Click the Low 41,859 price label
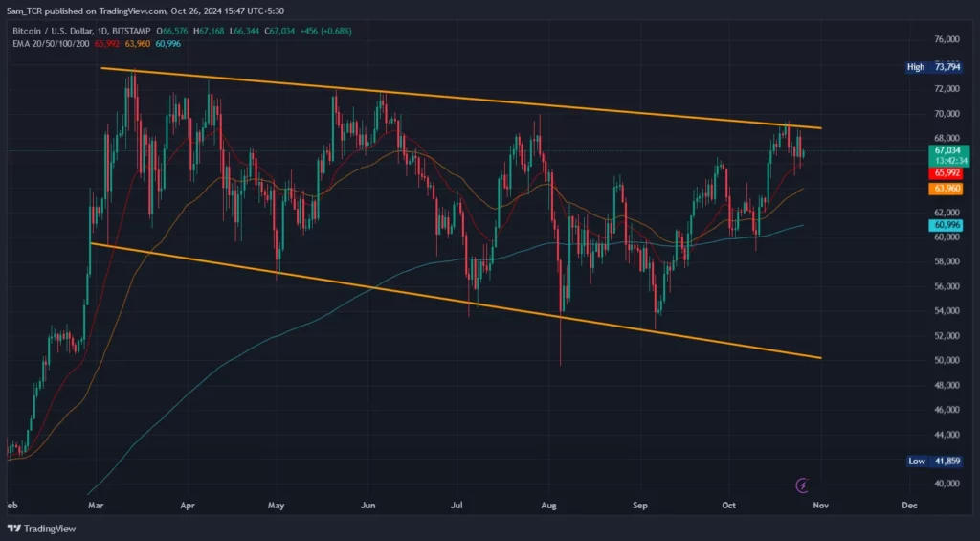The width and height of the screenshot is (980, 541). 934,461
